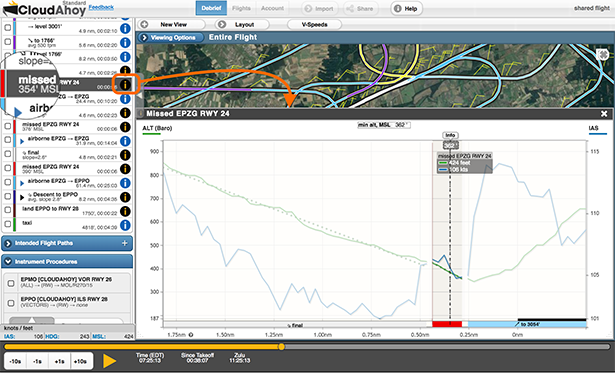Open info for the 4.6 nm 00:02:23 segment
615x373 pixels.
[x=125, y=113]
